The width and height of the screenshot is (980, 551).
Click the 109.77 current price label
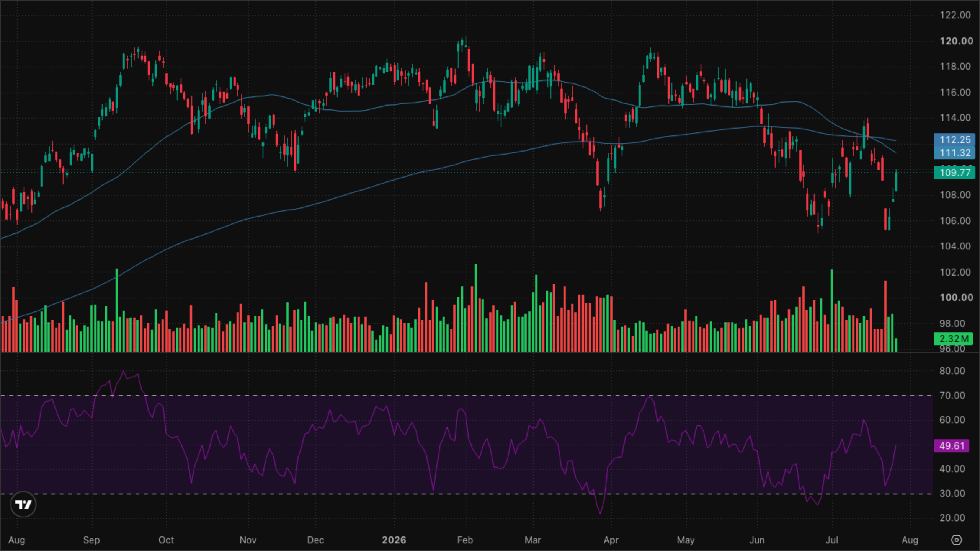(954, 173)
